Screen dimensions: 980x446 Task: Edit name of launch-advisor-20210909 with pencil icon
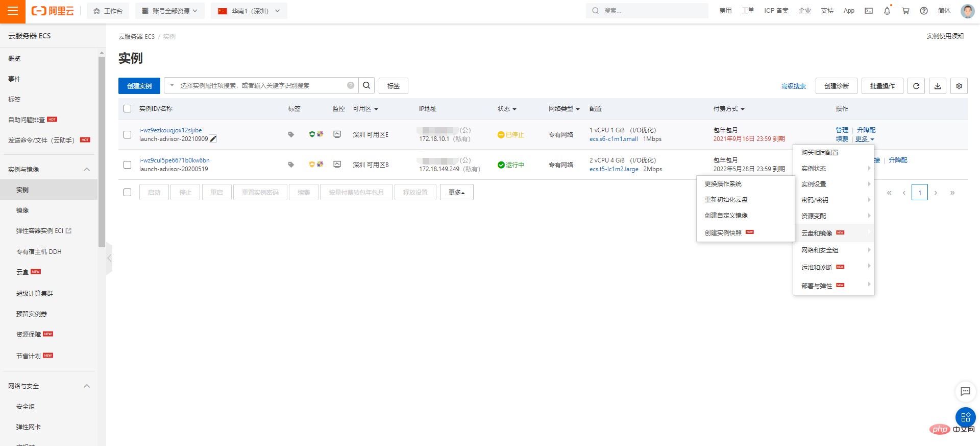click(x=213, y=139)
